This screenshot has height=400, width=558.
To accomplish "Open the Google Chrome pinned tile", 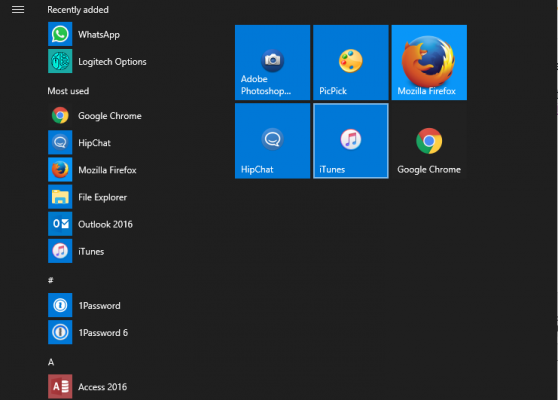I will pyautogui.click(x=429, y=141).
